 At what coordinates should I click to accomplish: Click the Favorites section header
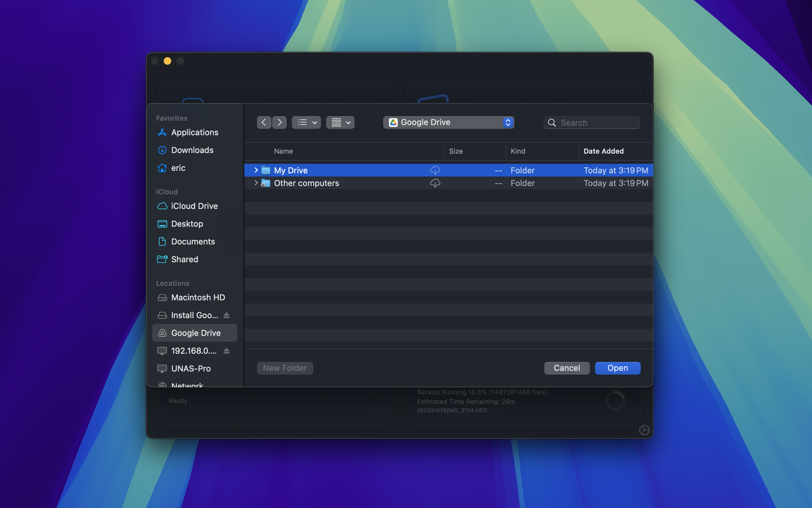tap(172, 118)
